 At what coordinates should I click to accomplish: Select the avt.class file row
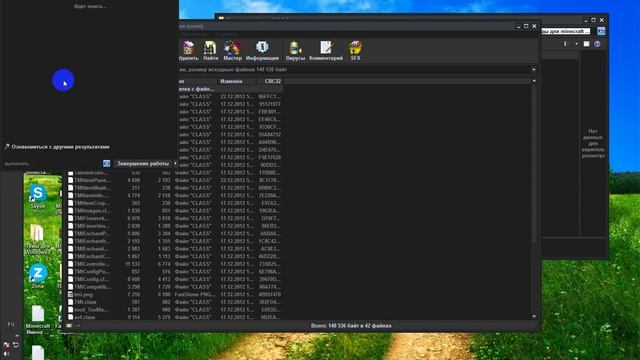[x=175, y=317]
